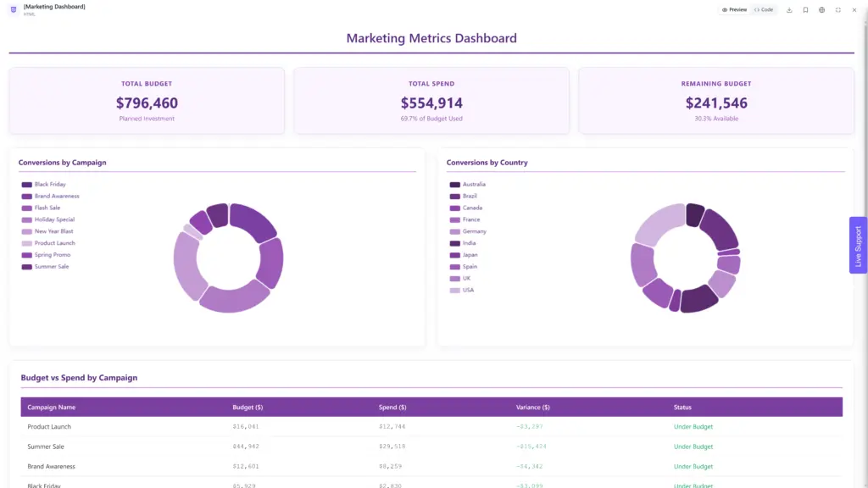Click Under Budget status for Summer Sale
Screen dimensions: 868x488
coord(693,446)
